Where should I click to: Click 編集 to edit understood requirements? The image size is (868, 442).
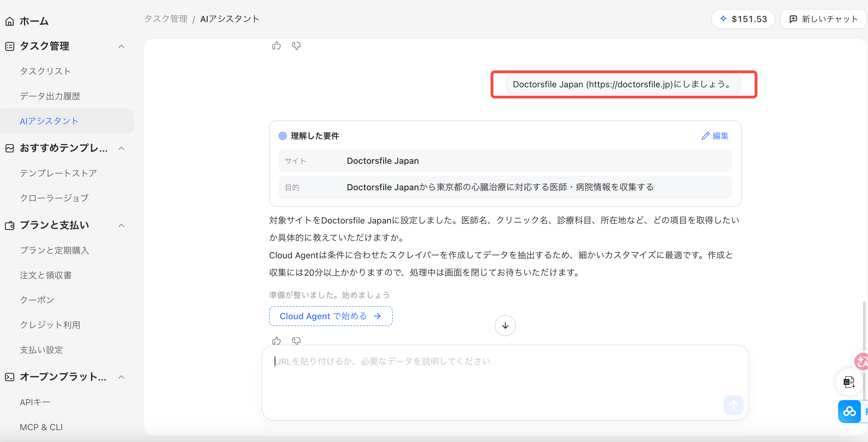(x=715, y=136)
